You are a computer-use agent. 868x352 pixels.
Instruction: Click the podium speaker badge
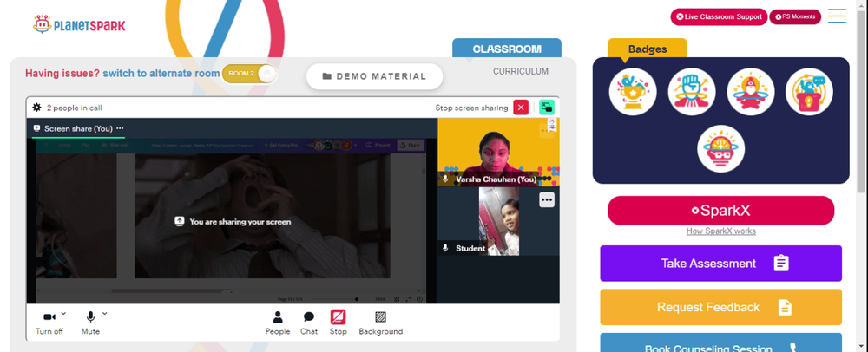tap(809, 92)
